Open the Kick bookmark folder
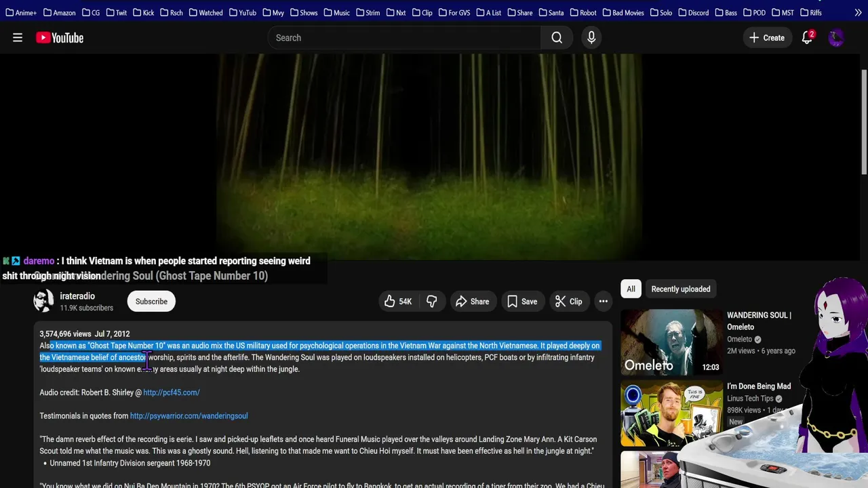 click(x=144, y=12)
